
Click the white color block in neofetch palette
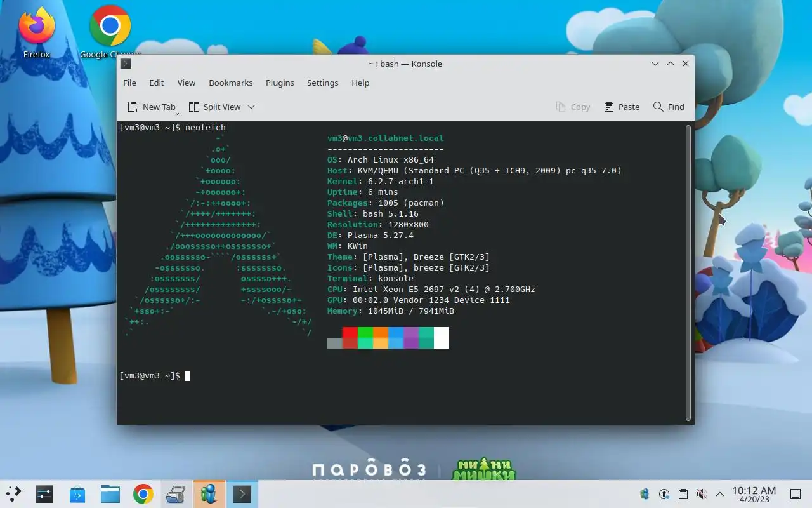[442, 338]
